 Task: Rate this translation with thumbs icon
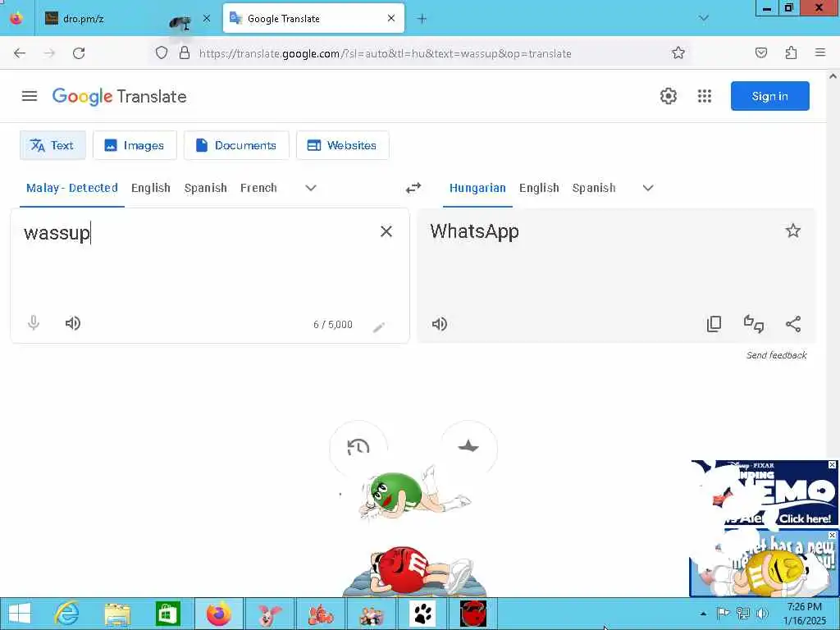pos(754,324)
